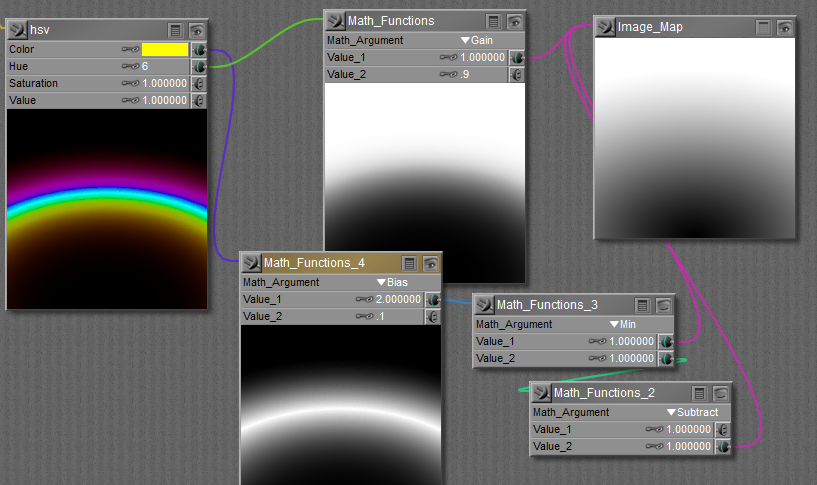Click the Image_Map node output icon
The image size is (817, 485).
606,27
